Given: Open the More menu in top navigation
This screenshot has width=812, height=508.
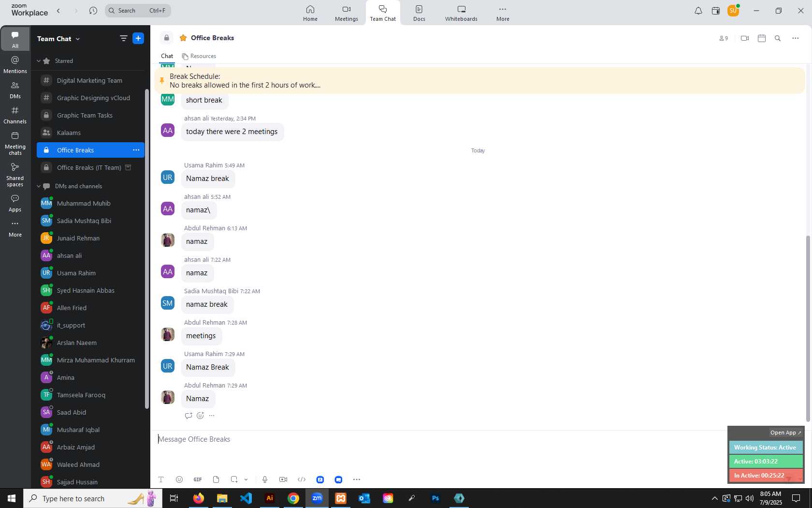Looking at the screenshot, I should click(503, 13).
